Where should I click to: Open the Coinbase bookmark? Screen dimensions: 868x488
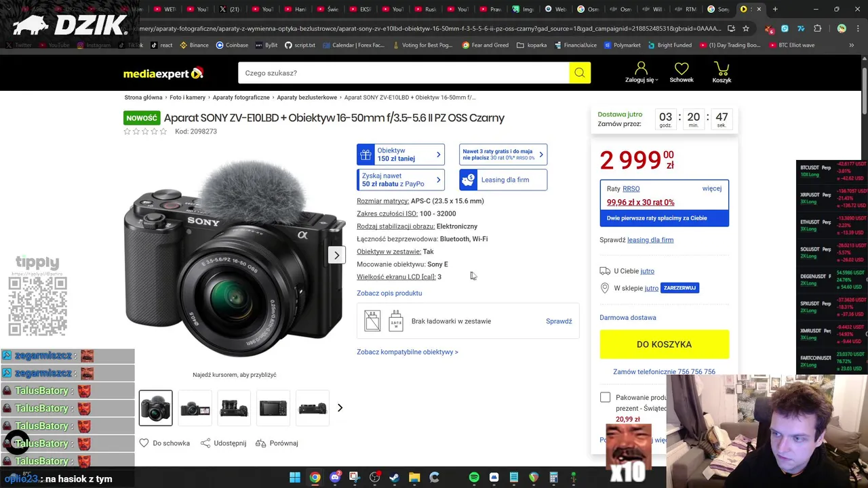pyautogui.click(x=232, y=45)
